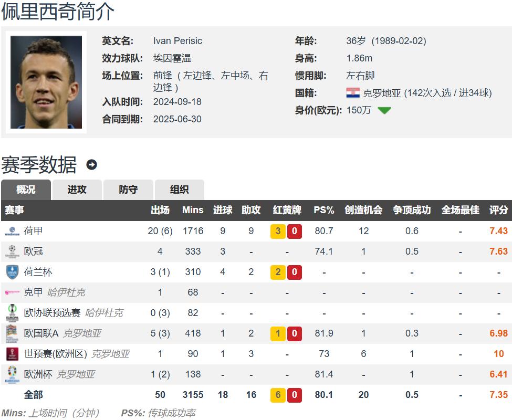This screenshot has width=512, height=420.
Task: Switch to the 防守 tab
Action: click(x=128, y=190)
